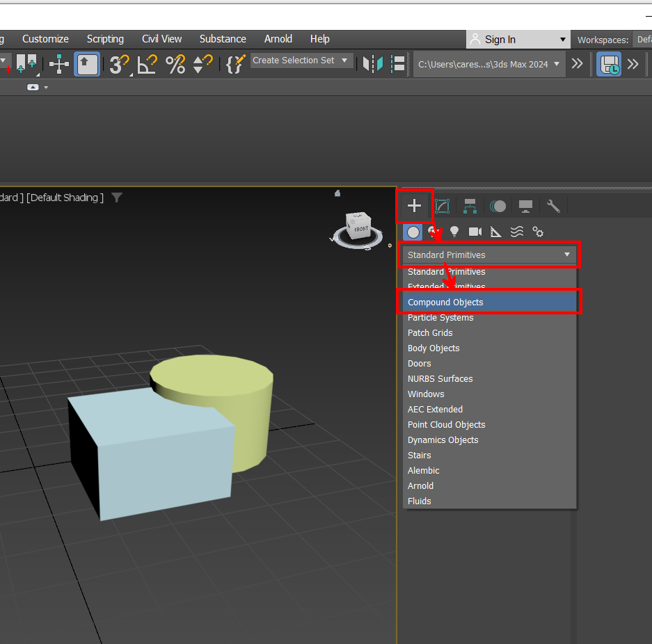Viewport: 652px width, 644px height.
Task: Open the Arnold menu
Action: pos(278,39)
